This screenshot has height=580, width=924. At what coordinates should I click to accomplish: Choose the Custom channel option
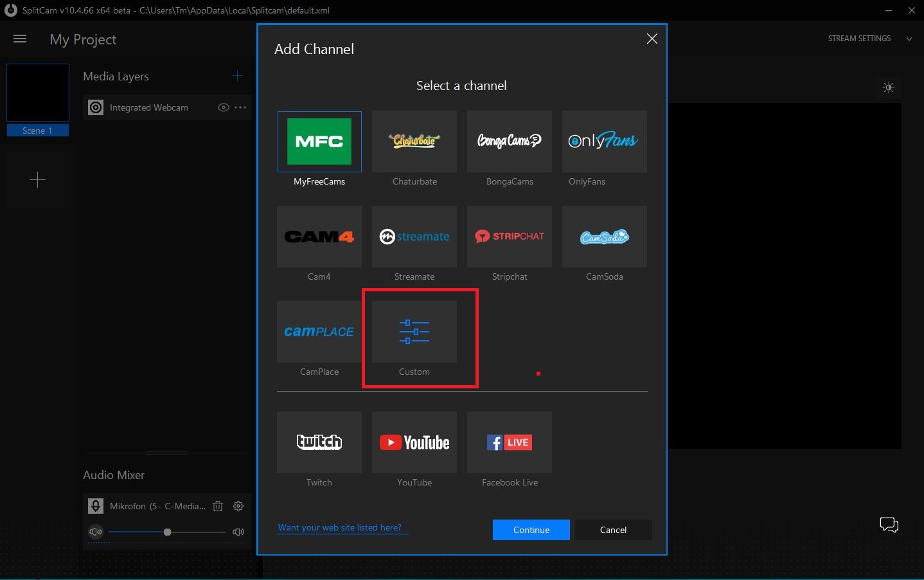414,332
